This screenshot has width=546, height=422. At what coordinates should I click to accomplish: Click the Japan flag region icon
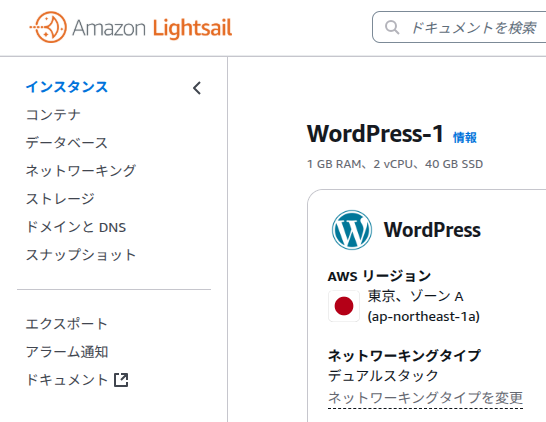point(344,306)
